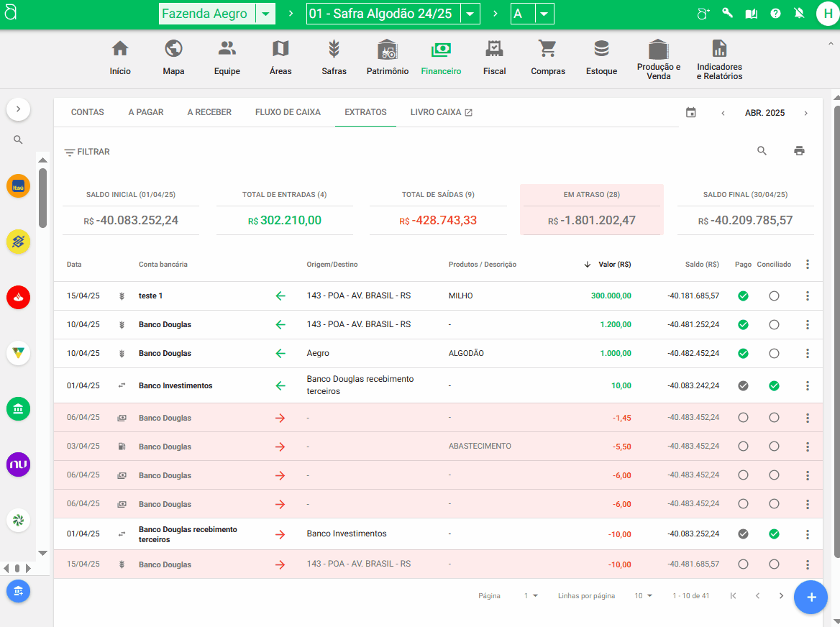The image size is (840, 627).
Task: Select the Nubank account in sidebar
Action: (x=18, y=464)
